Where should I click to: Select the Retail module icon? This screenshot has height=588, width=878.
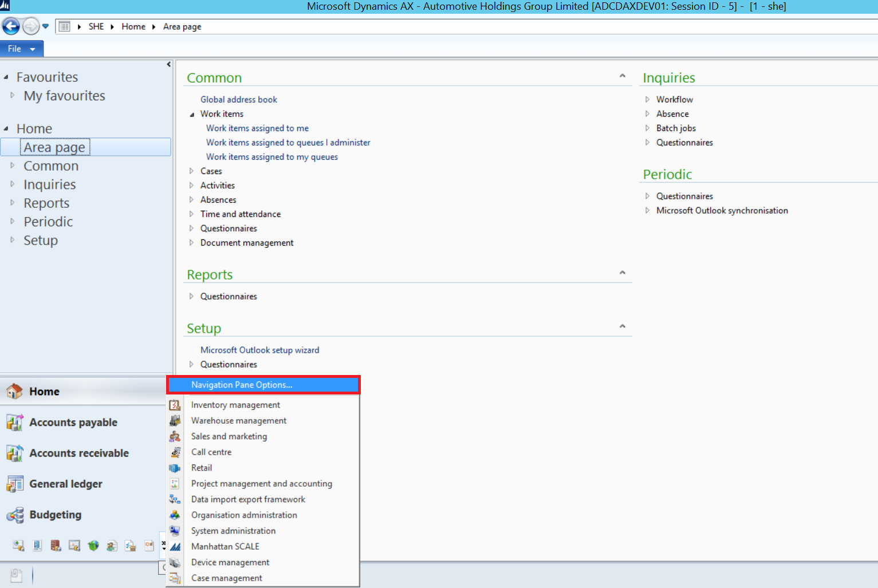(x=175, y=468)
